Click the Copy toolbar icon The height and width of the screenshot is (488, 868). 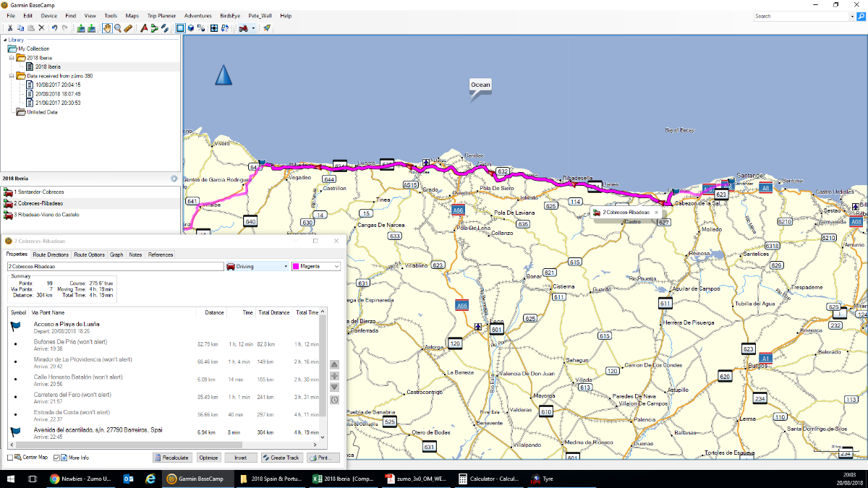click(x=20, y=28)
